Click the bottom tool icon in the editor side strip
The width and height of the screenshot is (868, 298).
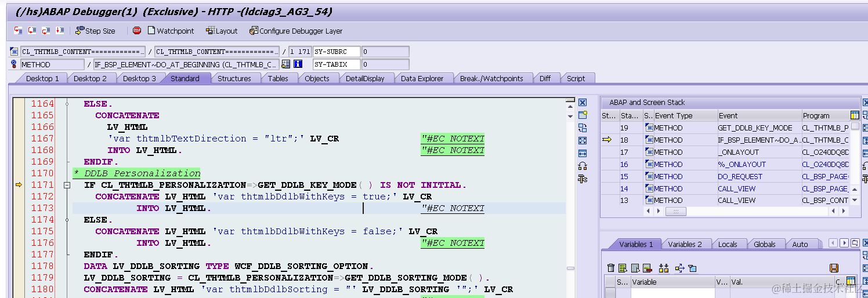coord(583,179)
